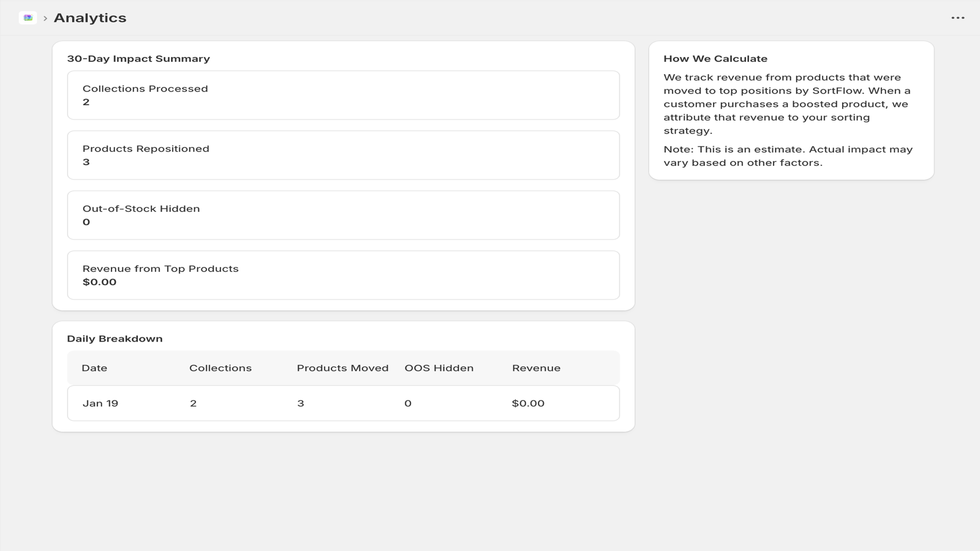
Task: Click the Out-of-Stock Hidden metric card
Action: point(343,215)
